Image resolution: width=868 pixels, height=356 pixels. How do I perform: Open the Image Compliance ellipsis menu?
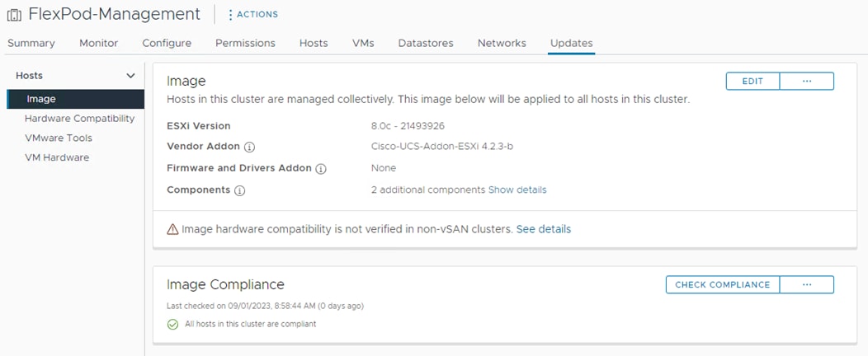(x=806, y=284)
